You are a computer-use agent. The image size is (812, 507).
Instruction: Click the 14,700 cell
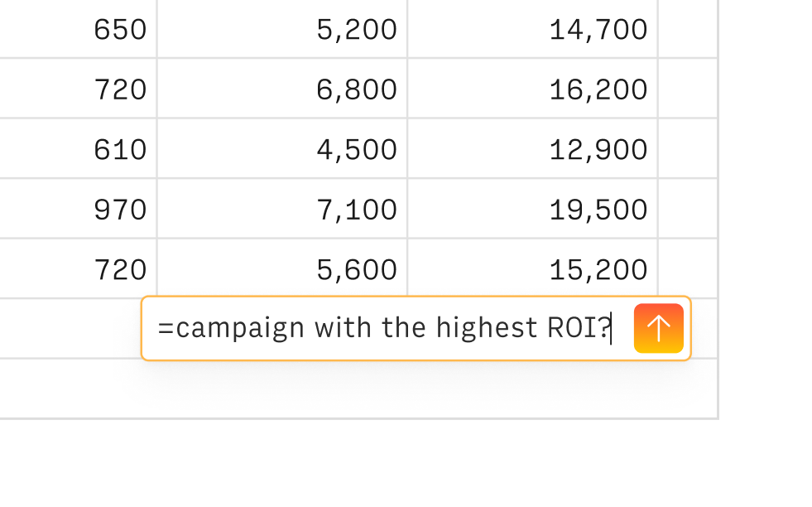click(x=532, y=30)
